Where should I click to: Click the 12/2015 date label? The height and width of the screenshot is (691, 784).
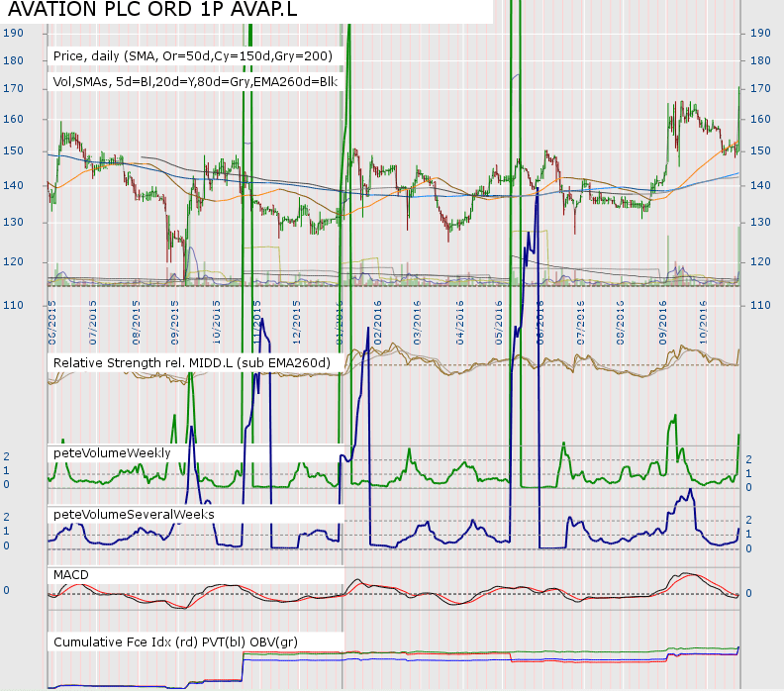click(296, 323)
